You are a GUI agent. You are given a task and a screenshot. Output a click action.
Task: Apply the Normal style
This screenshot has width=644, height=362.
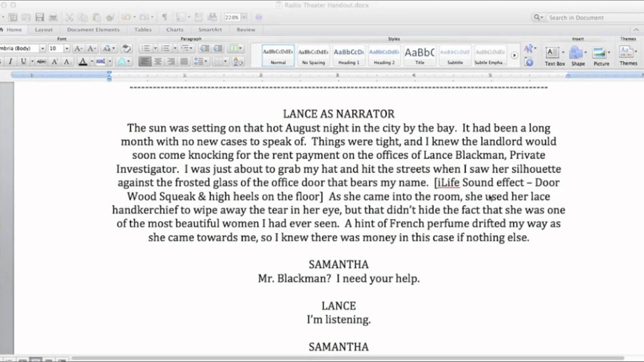click(278, 55)
